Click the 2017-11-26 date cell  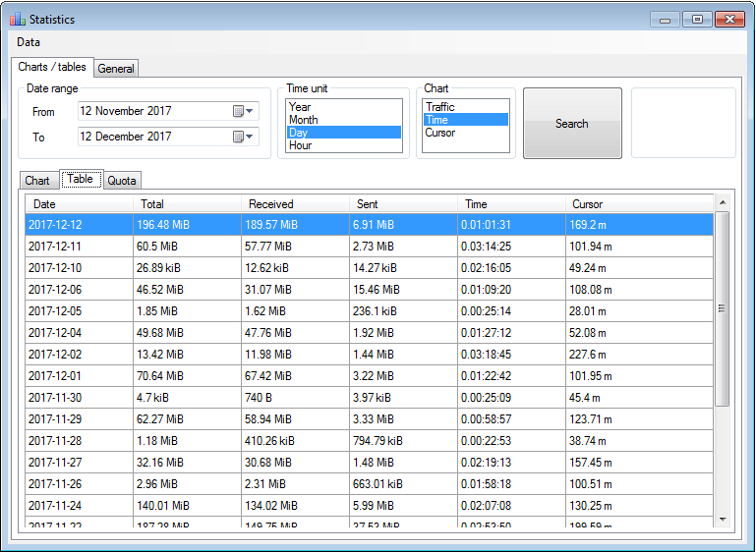coord(79,484)
